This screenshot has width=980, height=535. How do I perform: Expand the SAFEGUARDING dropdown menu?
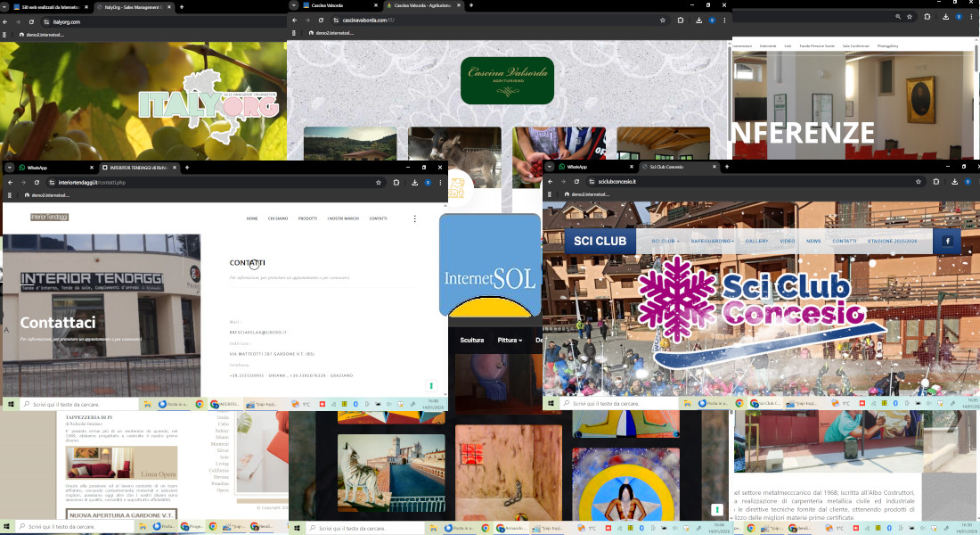point(712,241)
